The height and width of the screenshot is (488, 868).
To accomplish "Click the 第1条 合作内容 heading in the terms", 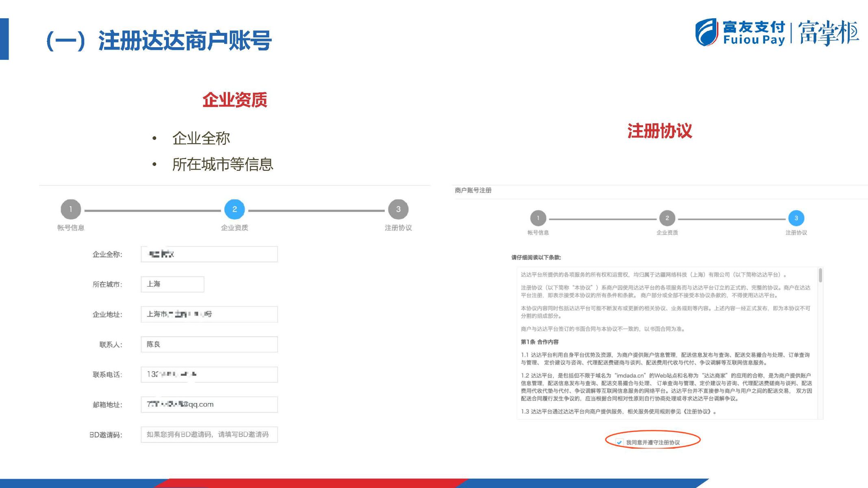I will click(540, 342).
